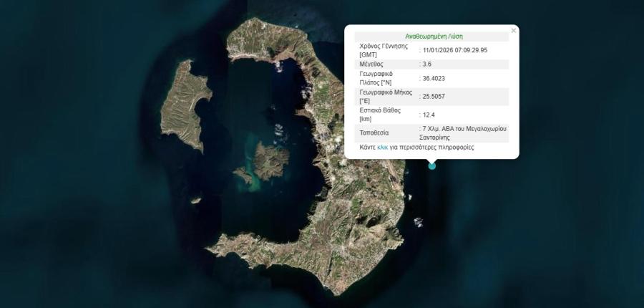Image resolution: width=644 pixels, height=308 pixels.
Task: Select the magnitude value '3.6'
Action: [x=426, y=64]
